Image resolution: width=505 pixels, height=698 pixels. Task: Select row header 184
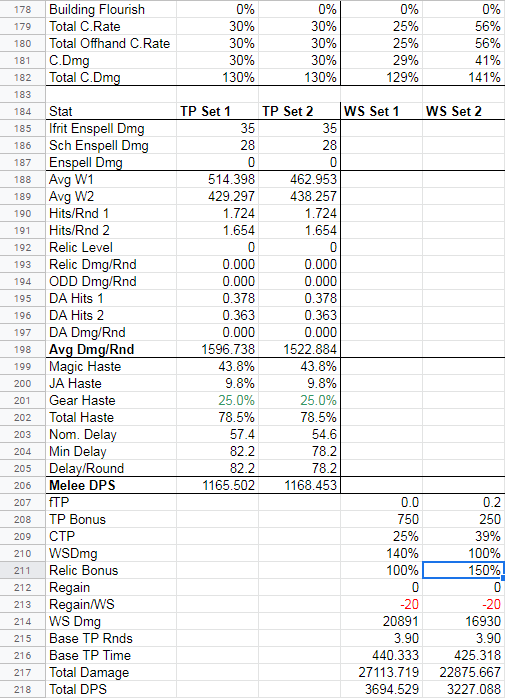[22, 111]
